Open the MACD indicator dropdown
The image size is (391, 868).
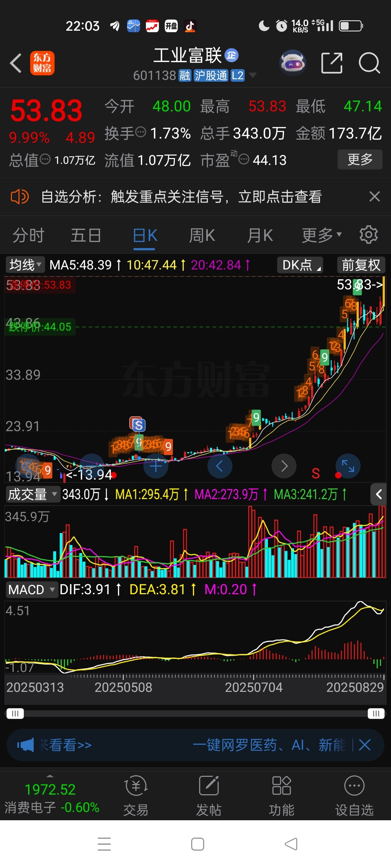pyautogui.click(x=31, y=590)
